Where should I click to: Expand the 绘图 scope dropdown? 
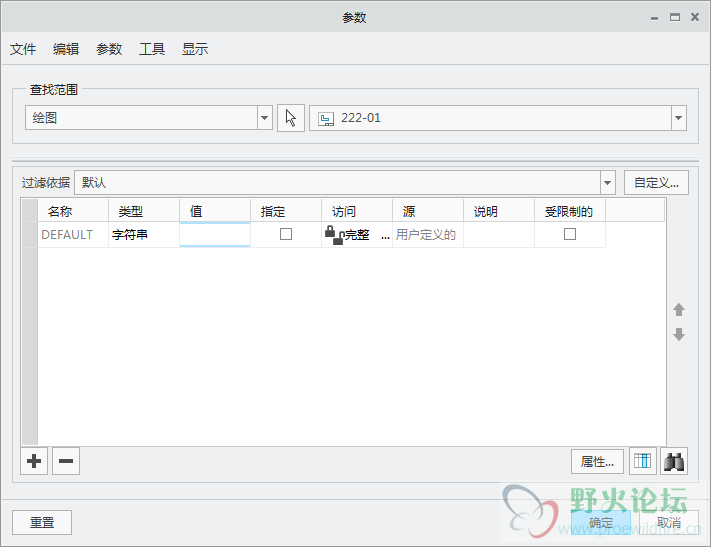coord(264,118)
